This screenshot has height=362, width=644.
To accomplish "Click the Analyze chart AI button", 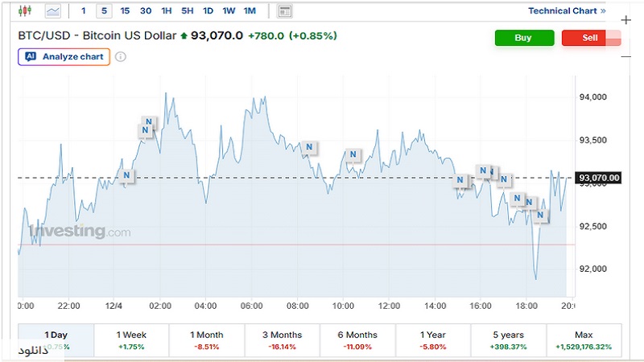I will tap(64, 57).
